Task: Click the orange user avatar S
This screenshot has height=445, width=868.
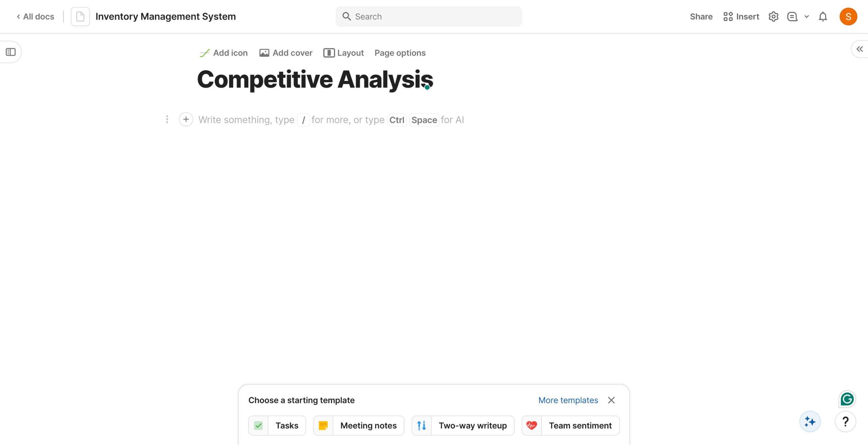Action: 848,17
